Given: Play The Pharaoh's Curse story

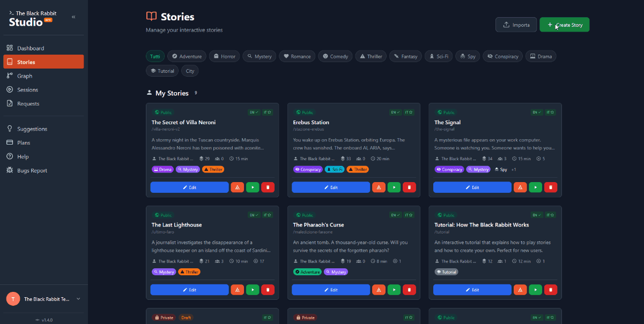Looking at the screenshot, I should tap(394, 290).
